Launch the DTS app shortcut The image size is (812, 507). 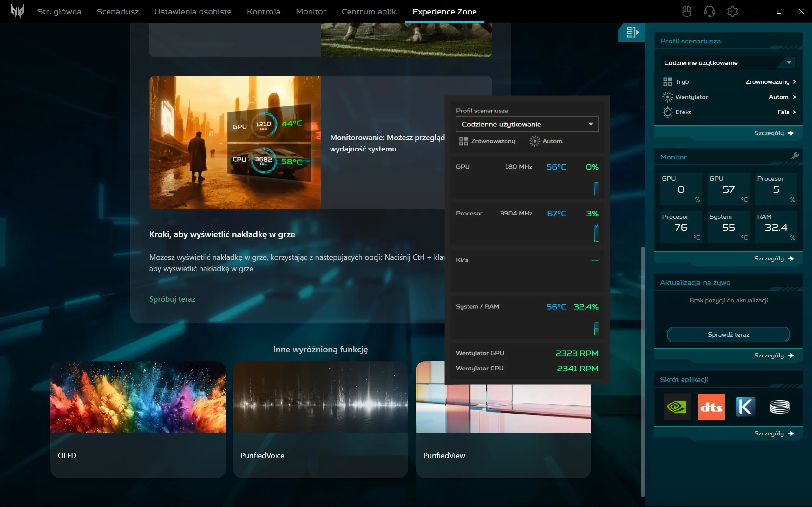711,407
